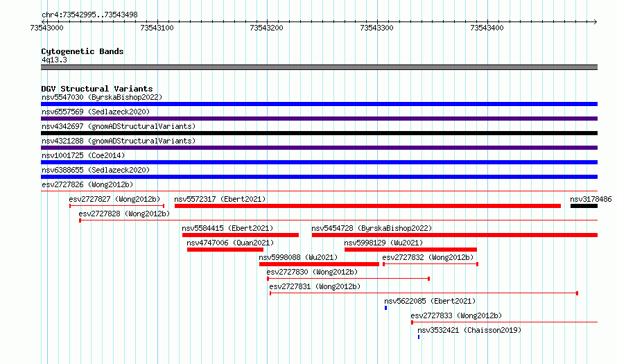The height and width of the screenshot is (364, 617).
Task: Click the ruler's right arrow end
Action: click(x=595, y=21)
